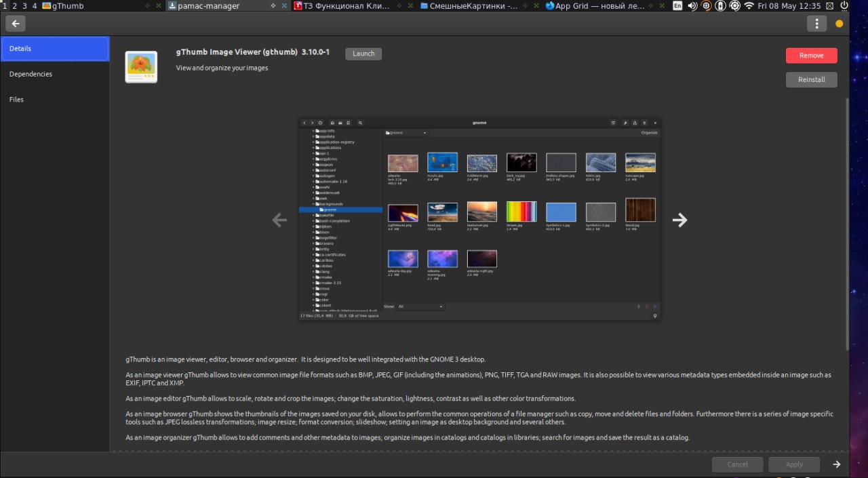The image size is (868, 478).
Task: Show the next screenshot with right arrow
Action: [679, 220]
